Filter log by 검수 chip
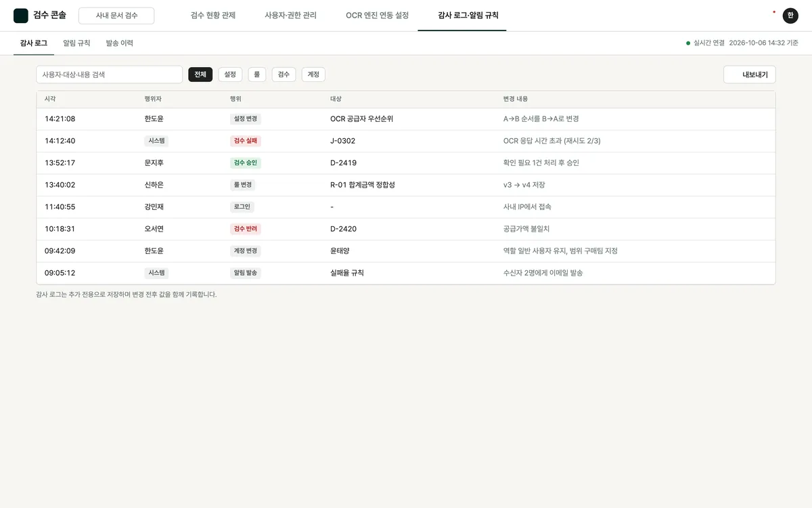The height and width of the screenshot is (508, 812). coord(284,75)
